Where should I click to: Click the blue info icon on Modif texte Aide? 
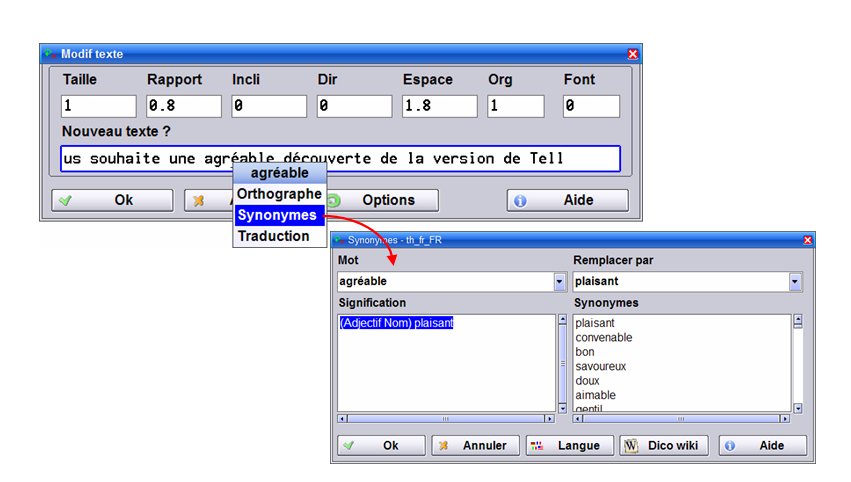520,201
